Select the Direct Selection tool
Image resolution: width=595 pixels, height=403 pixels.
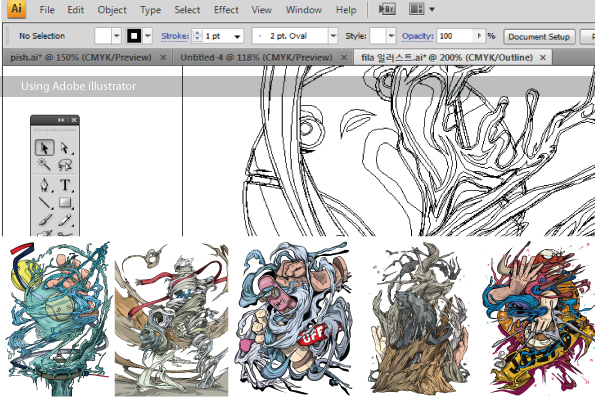click(x=65, y=148)
